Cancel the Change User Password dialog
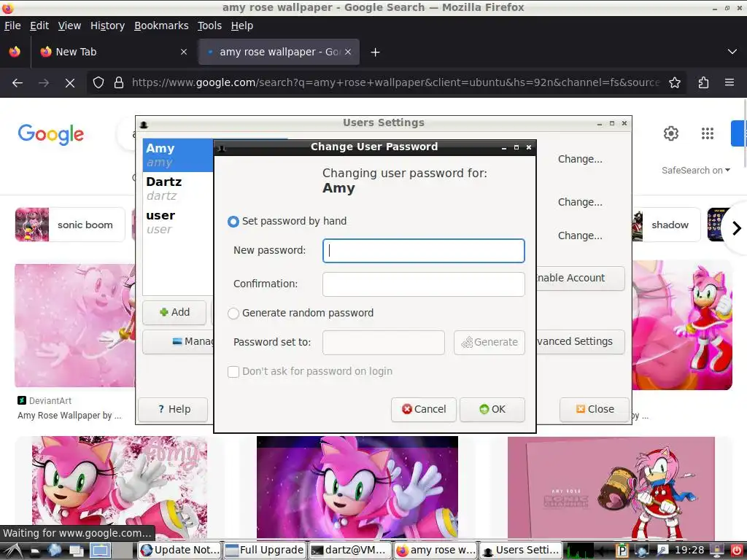Image resolution: width=747 pixels, height=560 pixels. [424, 410]
